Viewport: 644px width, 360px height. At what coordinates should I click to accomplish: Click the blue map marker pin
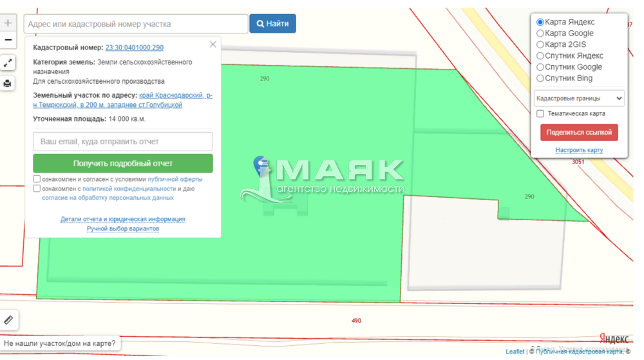pos(261,165)
